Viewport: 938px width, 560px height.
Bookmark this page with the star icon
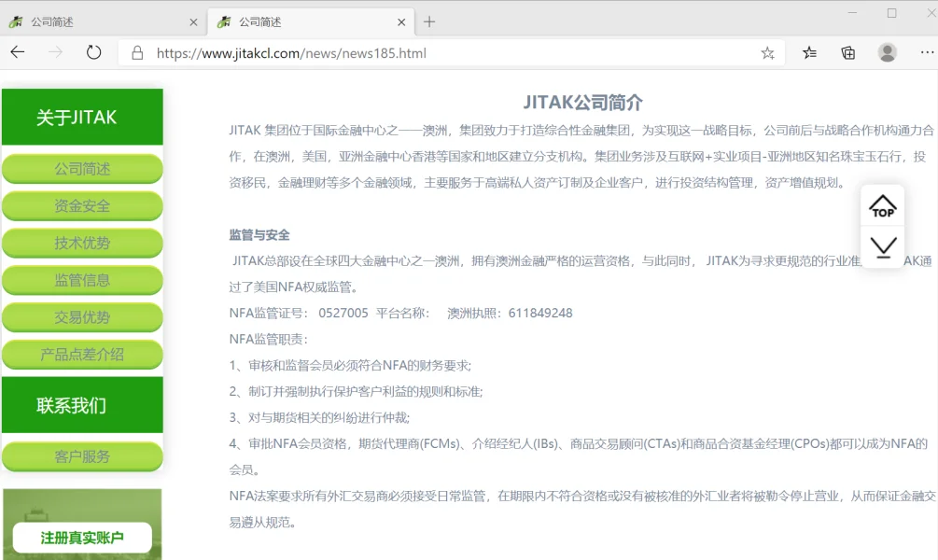[767, 53]
